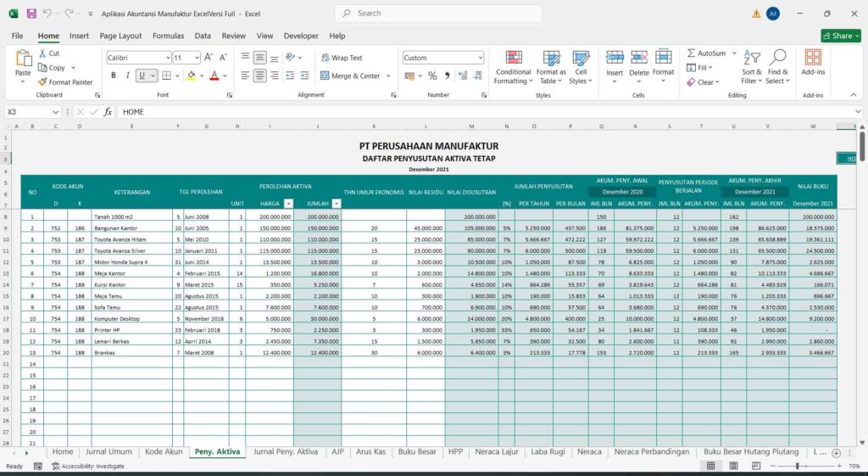
Task: Open the Page Layout tab
Action: [120, 36]
